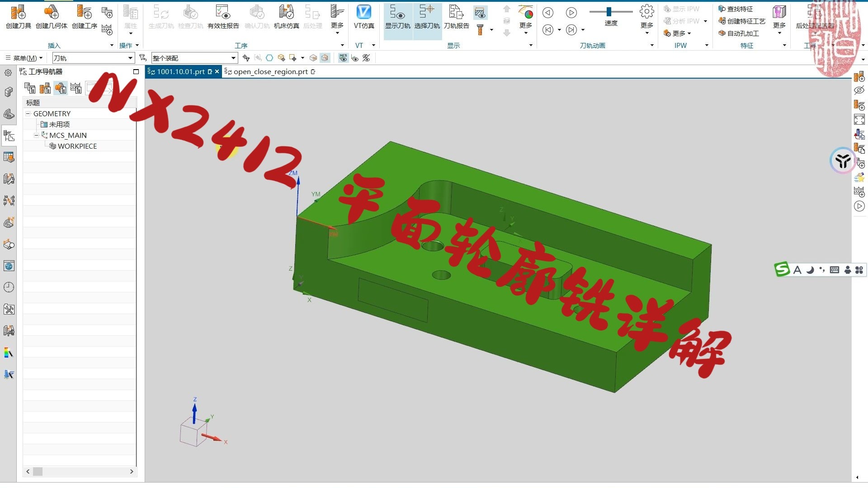Toggle MCS display in the view toolbar
The width and height of the screenshot is (868, 488).
pos(343,58)
